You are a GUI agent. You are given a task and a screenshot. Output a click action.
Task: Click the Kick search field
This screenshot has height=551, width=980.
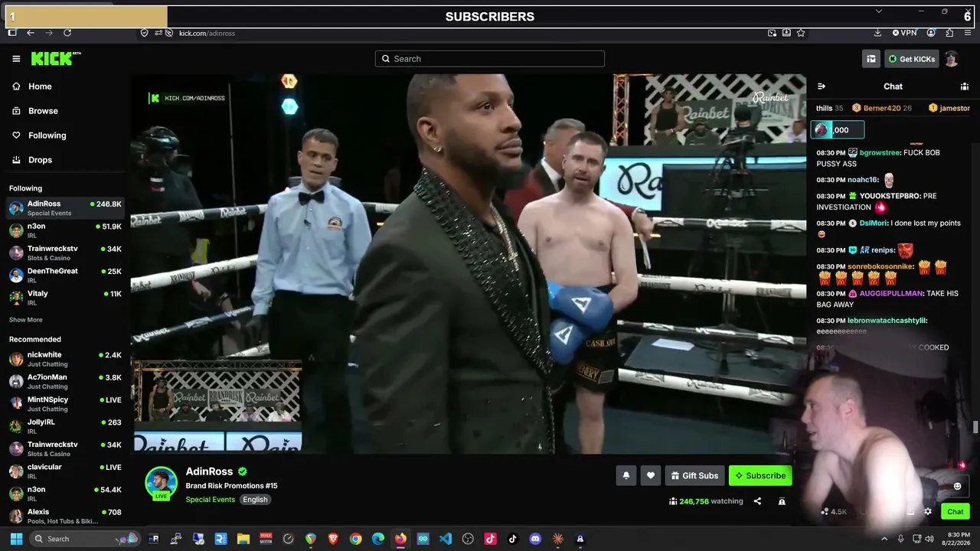point(490,59)
